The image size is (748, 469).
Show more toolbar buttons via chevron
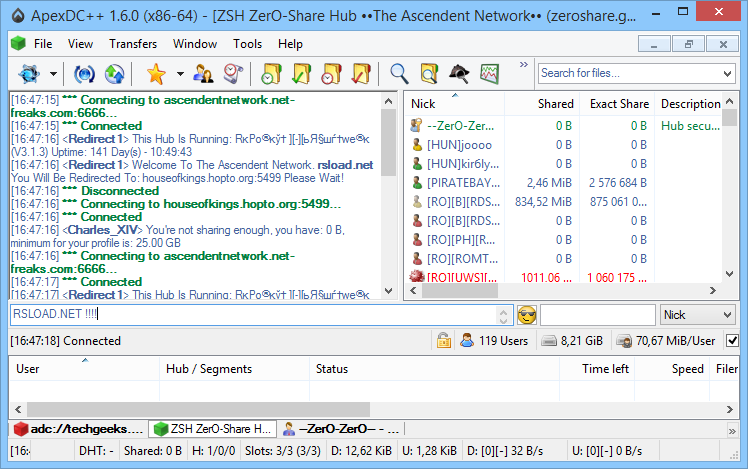pyautogui.click(x=524, y=64)
